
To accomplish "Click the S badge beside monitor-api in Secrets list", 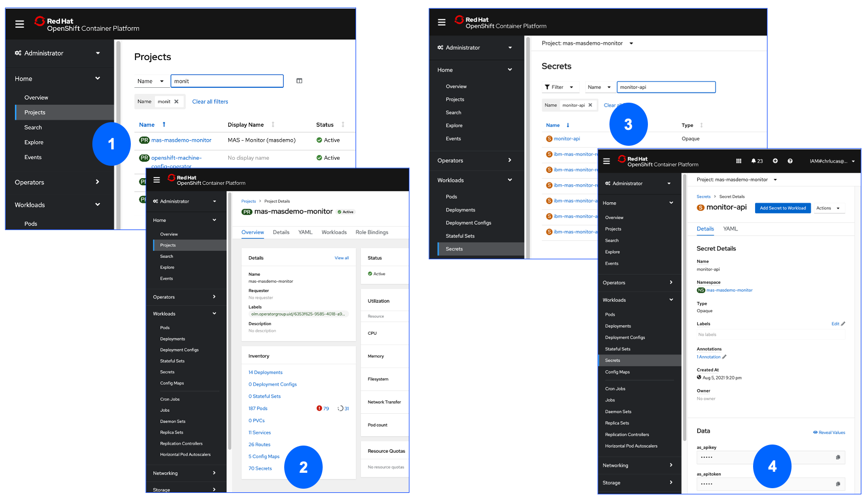I will pos(549,139).
